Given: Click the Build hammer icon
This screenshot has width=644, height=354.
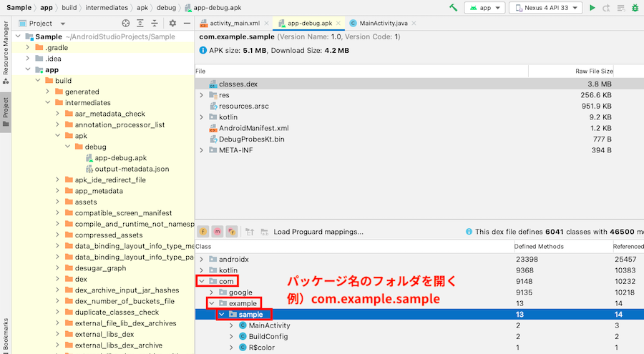Looking at the screenshot, I should (x=453, y=7).
